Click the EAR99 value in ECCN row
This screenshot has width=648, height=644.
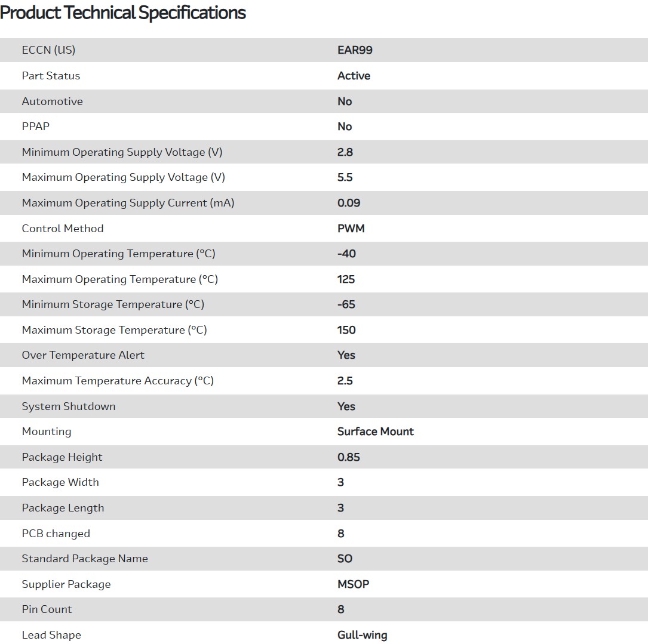(355, 50)
